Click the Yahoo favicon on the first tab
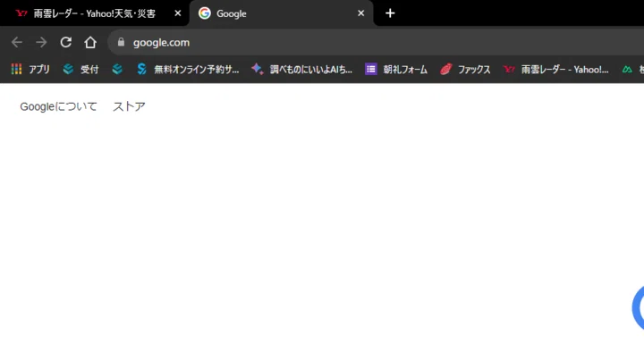This screenshot has width=644, height=360. pos(21,13)
